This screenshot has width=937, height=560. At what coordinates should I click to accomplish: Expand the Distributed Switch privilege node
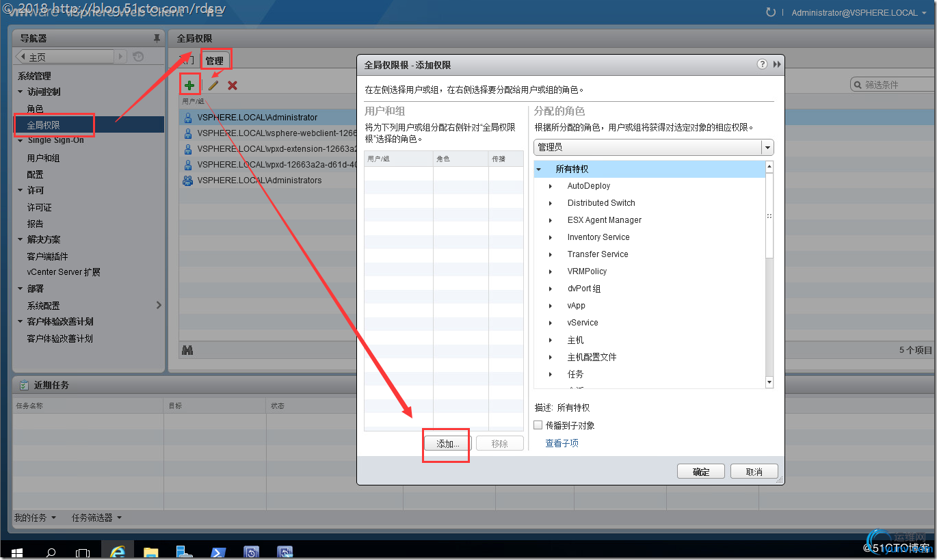click(551, 203)
